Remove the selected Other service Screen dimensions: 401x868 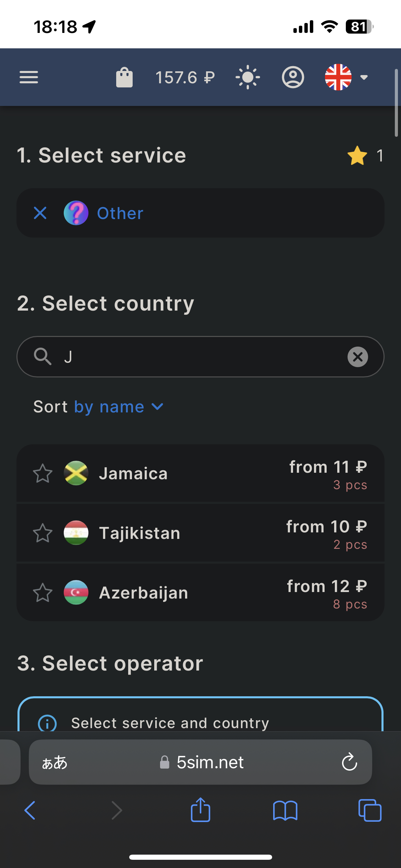(x=40, y=213)
